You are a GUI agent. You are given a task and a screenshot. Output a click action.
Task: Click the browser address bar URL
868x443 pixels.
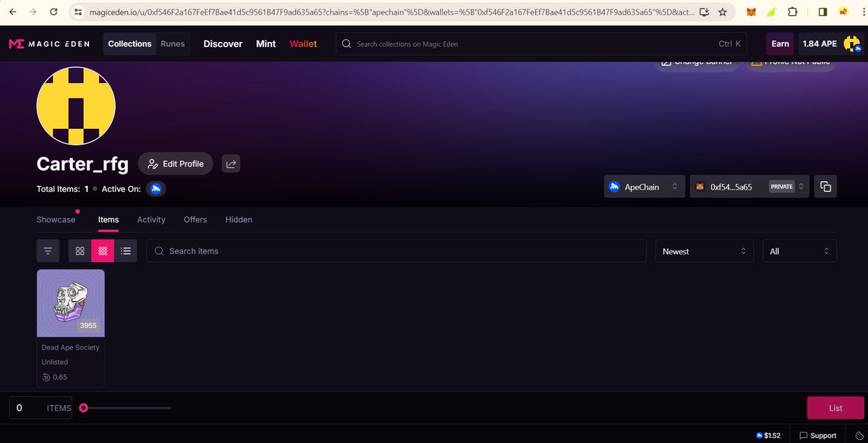point(392,12)
